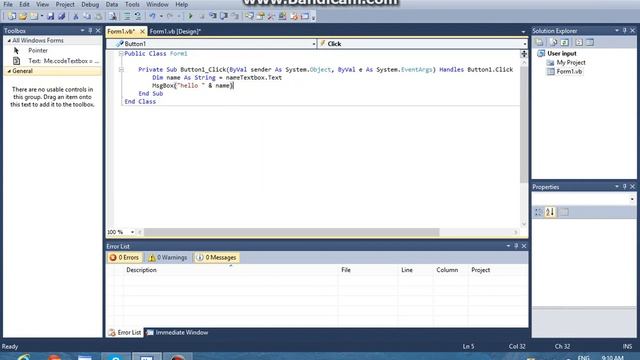
Task: Comment out the selected lines icon
Action: point(127,16)
